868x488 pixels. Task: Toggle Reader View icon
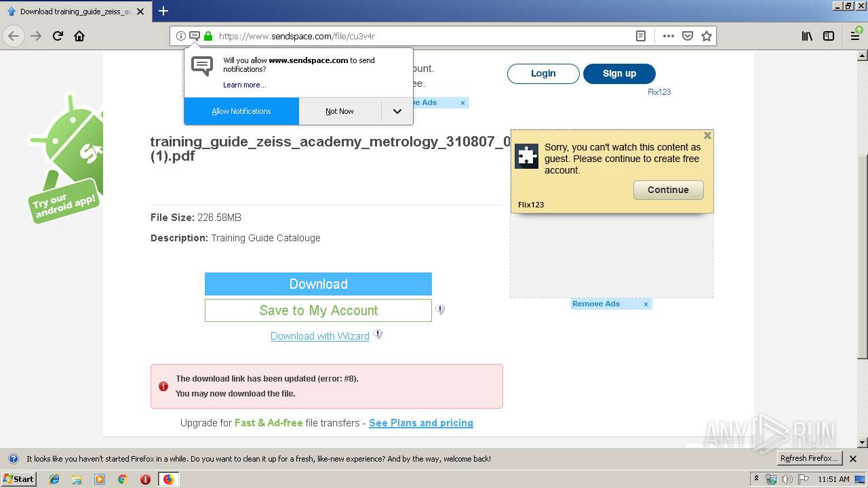tap(641, 36)
